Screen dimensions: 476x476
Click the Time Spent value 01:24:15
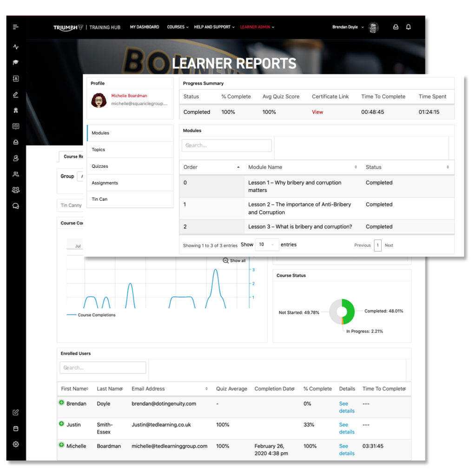point(429,112)
